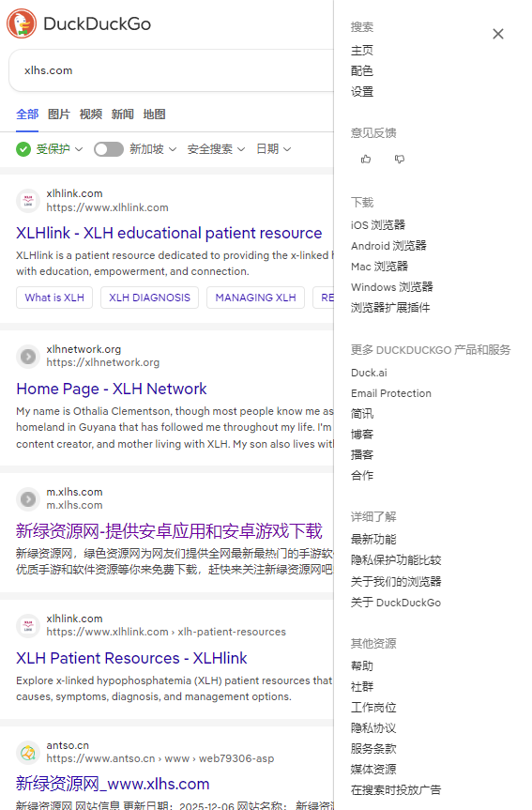Select 主页 in side menu

point(362,51)
